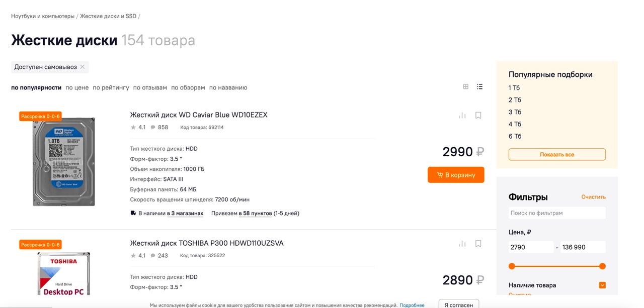Open the WD Caviar Blue product image
The image size is (644, 308).
tap(64, 162)
